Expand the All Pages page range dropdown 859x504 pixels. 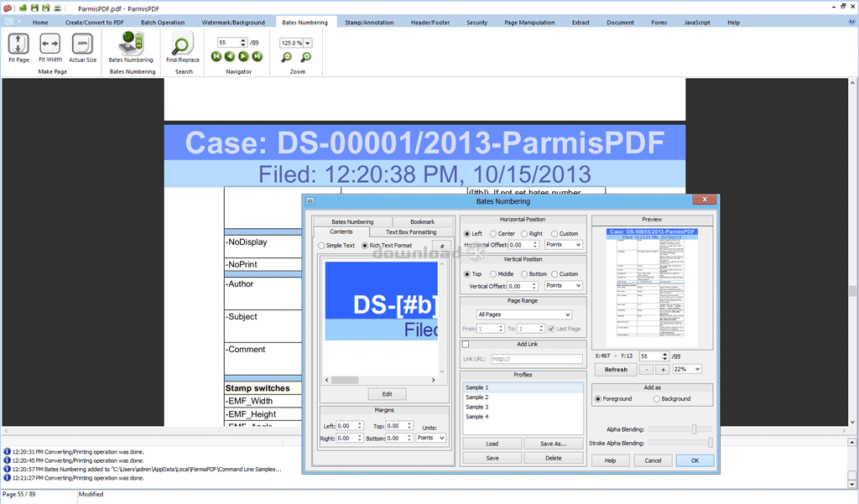524,314
